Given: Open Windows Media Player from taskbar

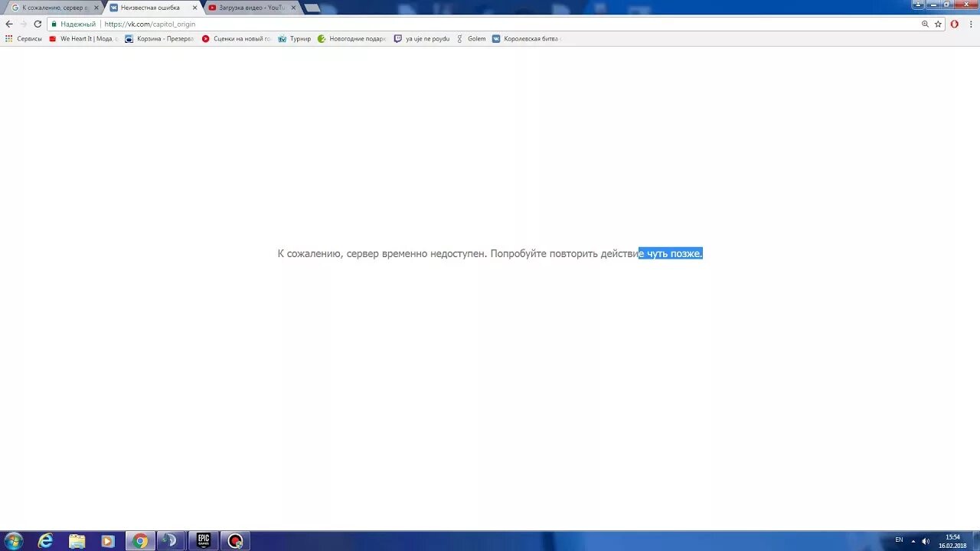Looking at the screenshot, I should point(108,541).
